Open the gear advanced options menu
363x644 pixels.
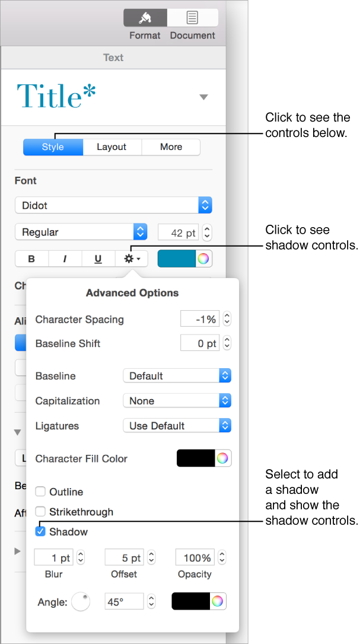(132, 259)
